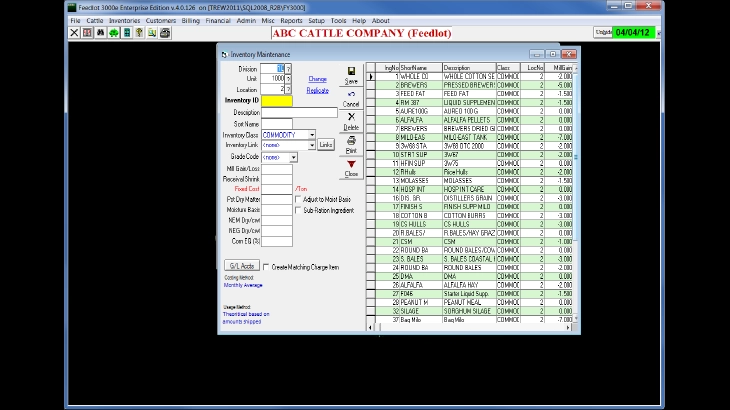Select the DISTILLERS GRAIN row
The width and height of the screenshot is (730, 410).
(x=474, y=198)
